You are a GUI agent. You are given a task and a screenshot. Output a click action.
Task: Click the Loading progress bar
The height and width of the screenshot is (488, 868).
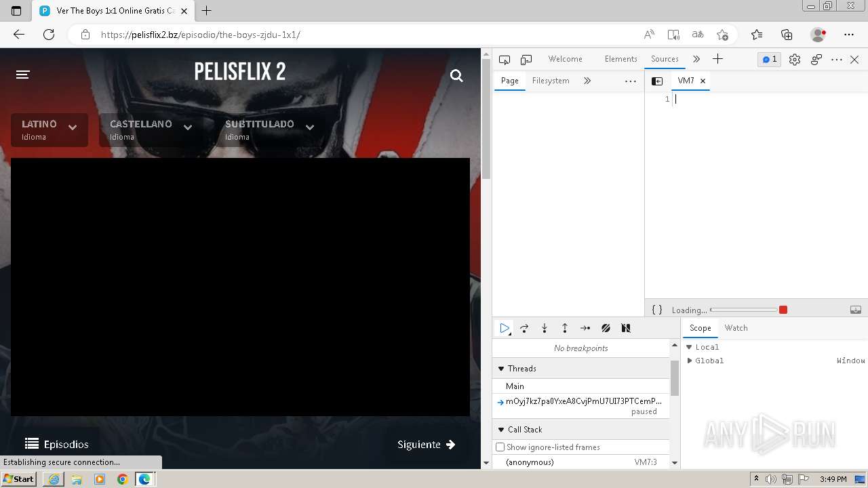pos(743,310)
